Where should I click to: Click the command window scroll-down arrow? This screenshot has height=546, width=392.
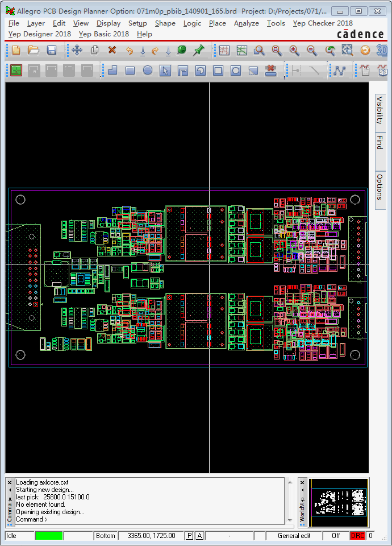coord(290,520)
